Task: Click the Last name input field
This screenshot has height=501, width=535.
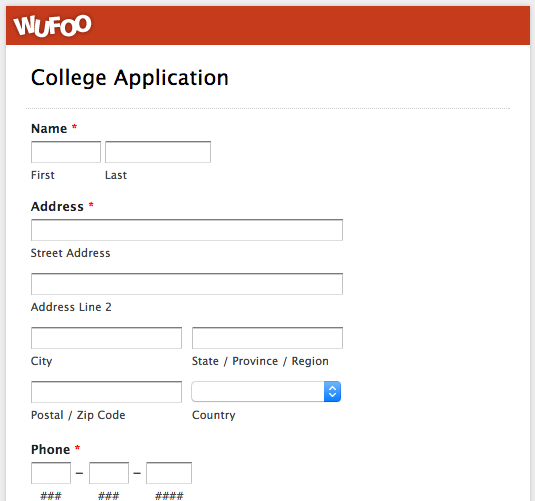Action: 158,152
